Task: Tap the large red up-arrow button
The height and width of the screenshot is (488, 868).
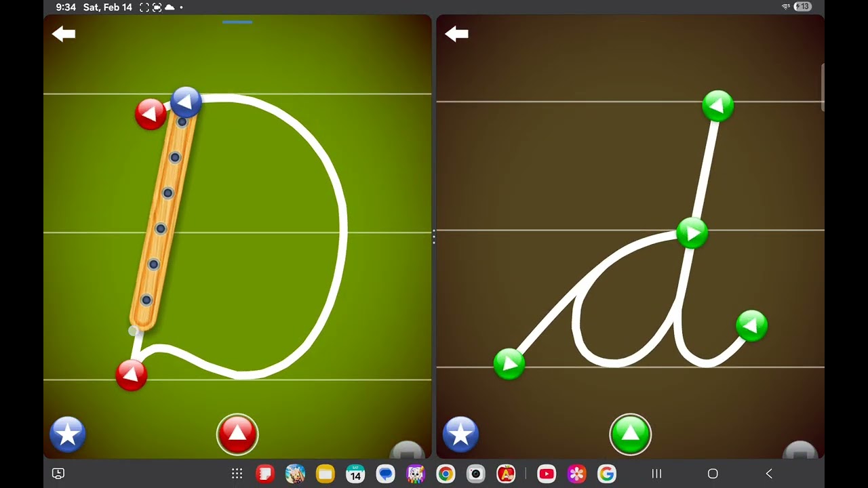Action: pyautogui.click(x=237, y=434)
